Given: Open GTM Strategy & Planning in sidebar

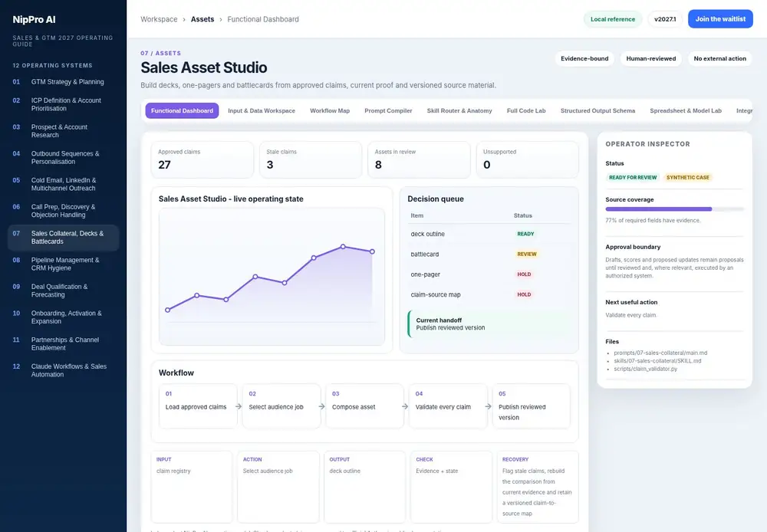Looking at the screenshot, I should pyautogui.click(x=63, y=82).
